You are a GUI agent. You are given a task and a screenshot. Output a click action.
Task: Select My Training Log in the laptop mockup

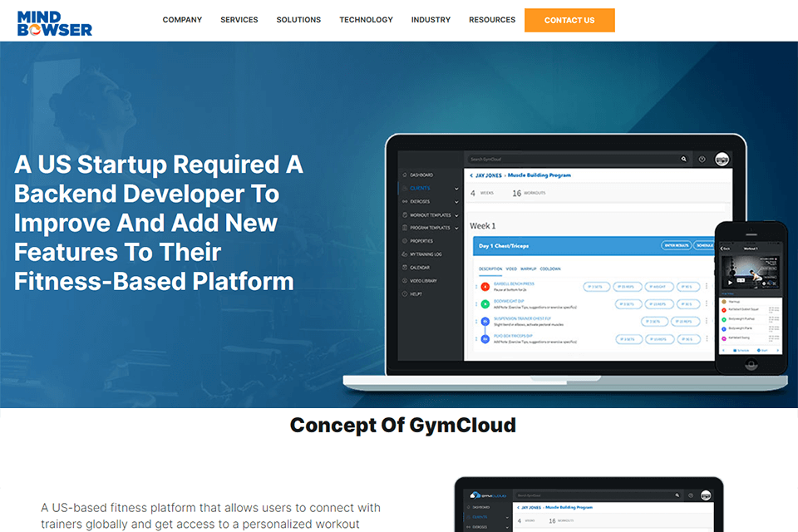pyautogui.click(x=426, y=254)
